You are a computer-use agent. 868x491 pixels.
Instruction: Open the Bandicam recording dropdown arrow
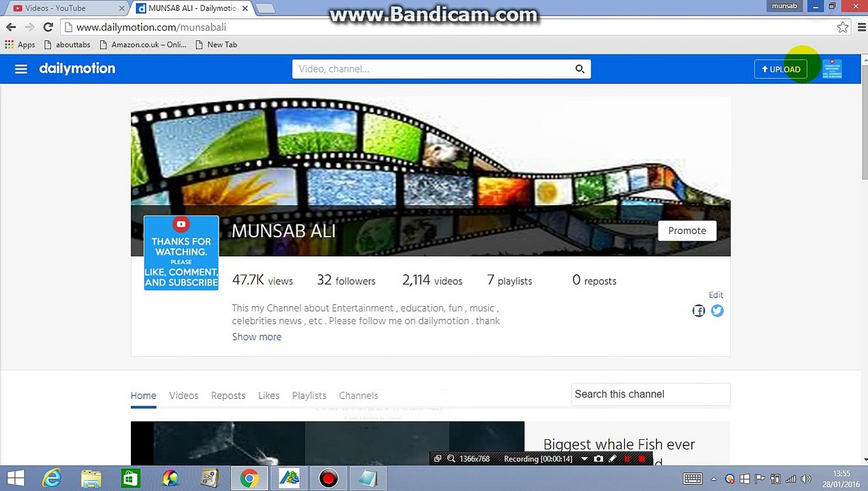point(584,459)
